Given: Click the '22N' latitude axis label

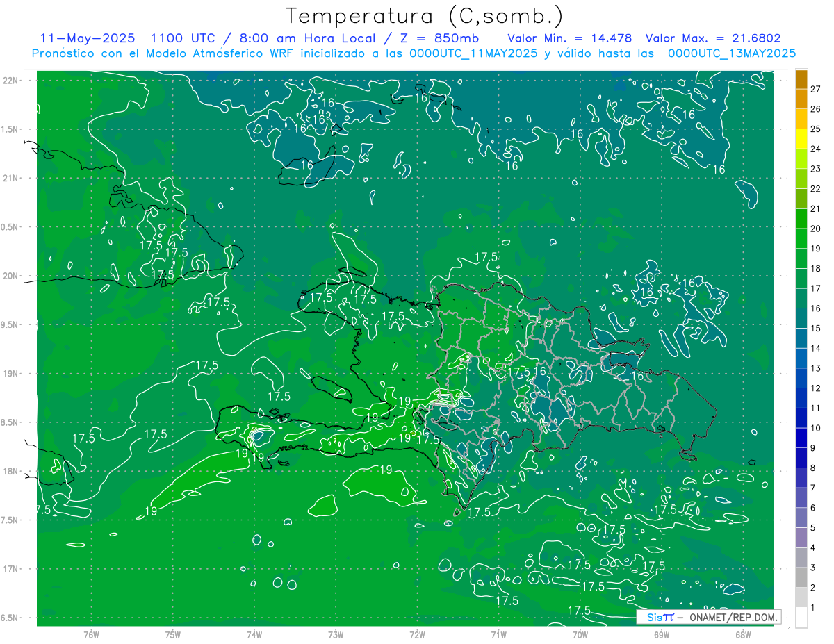Looking at the screenshot, I should pos(11,81).
